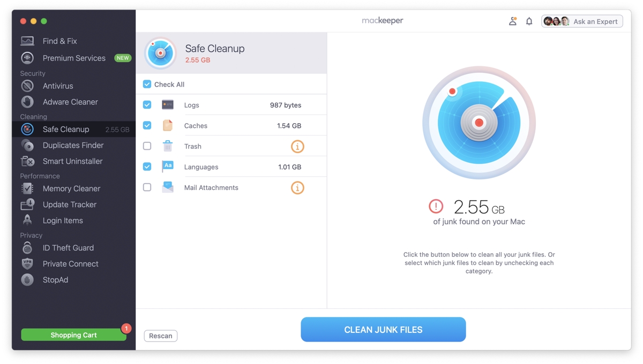This screenshot has width=643, height=364.
Task: Open the Update Tracker
Action: pyautogui.click(x=70, y=204)
